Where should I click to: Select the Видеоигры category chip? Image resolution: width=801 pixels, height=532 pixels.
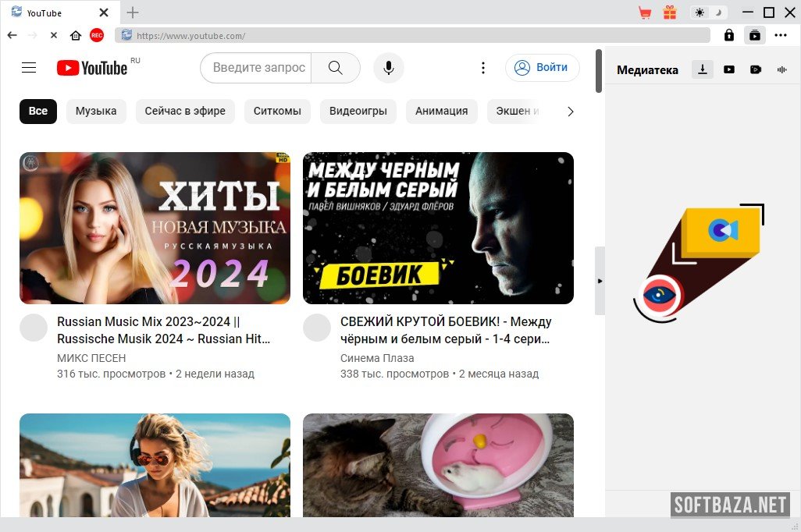pos(358,111)
